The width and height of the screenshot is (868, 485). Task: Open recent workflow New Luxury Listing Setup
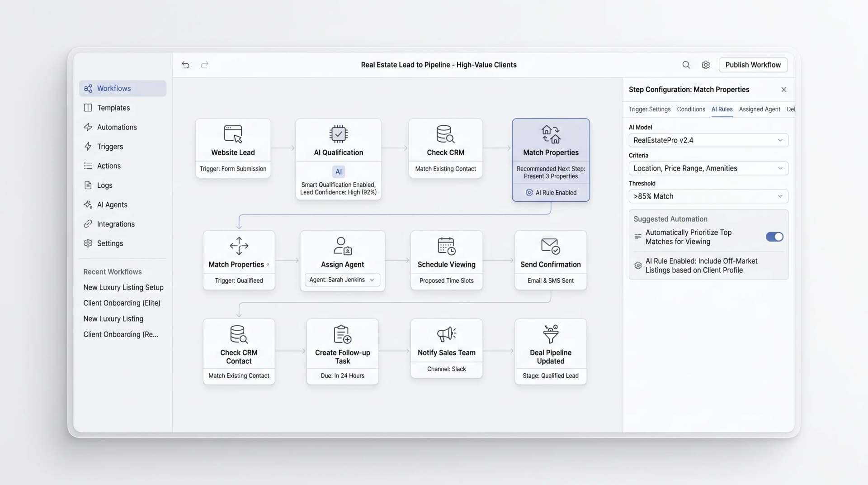(123, 287)
